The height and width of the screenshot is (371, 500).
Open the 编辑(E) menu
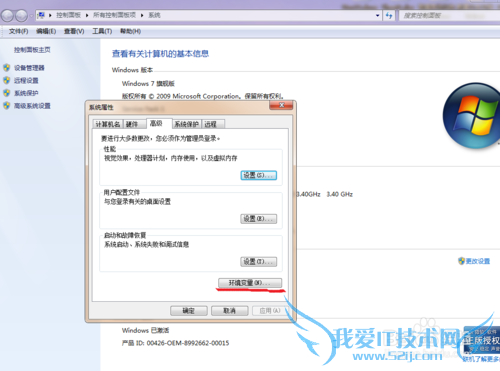pos(46,31)
